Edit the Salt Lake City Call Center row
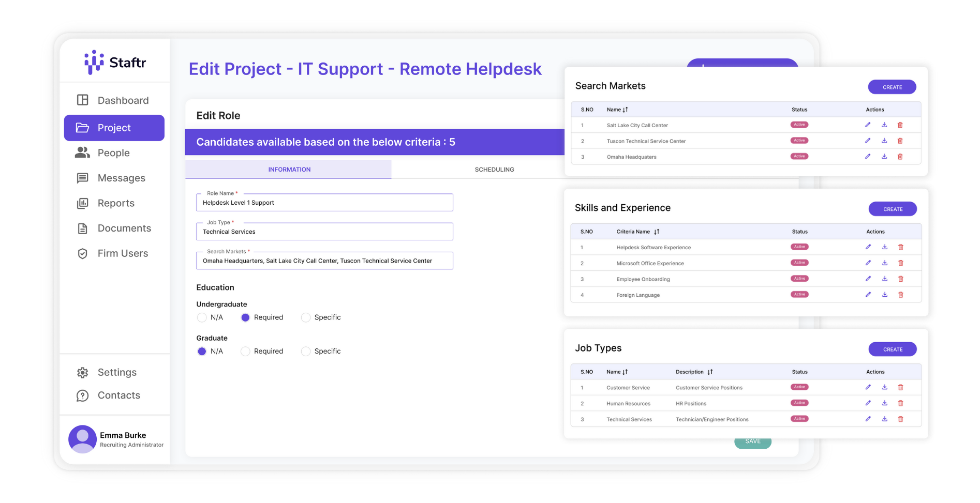The height and width of the screenshot is (503, 980). click(x=868, y=125)
